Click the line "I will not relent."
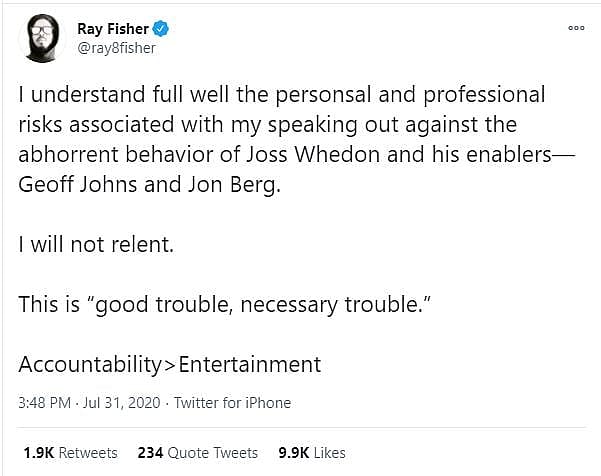 90,247
